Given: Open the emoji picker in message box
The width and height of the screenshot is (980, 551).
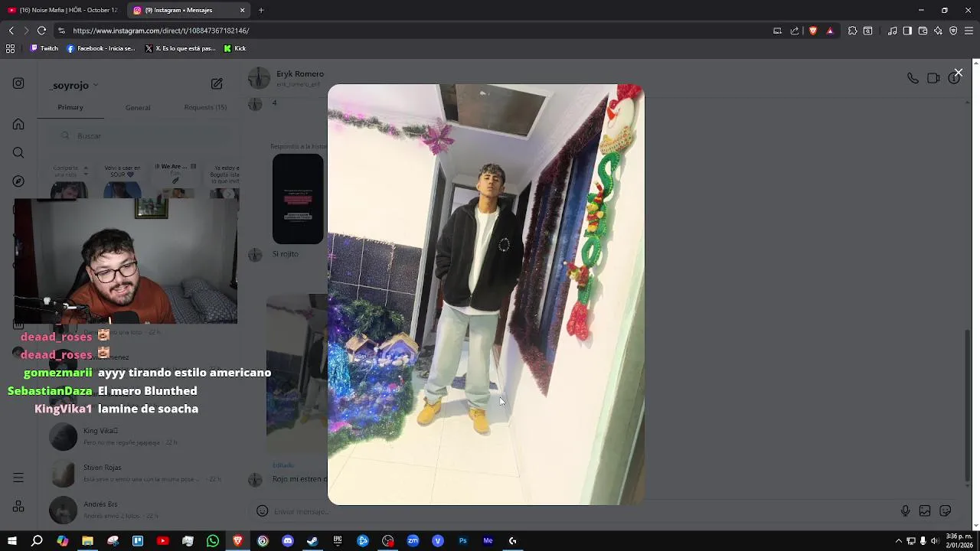Looking at the screenshot, I should [262, 511].
